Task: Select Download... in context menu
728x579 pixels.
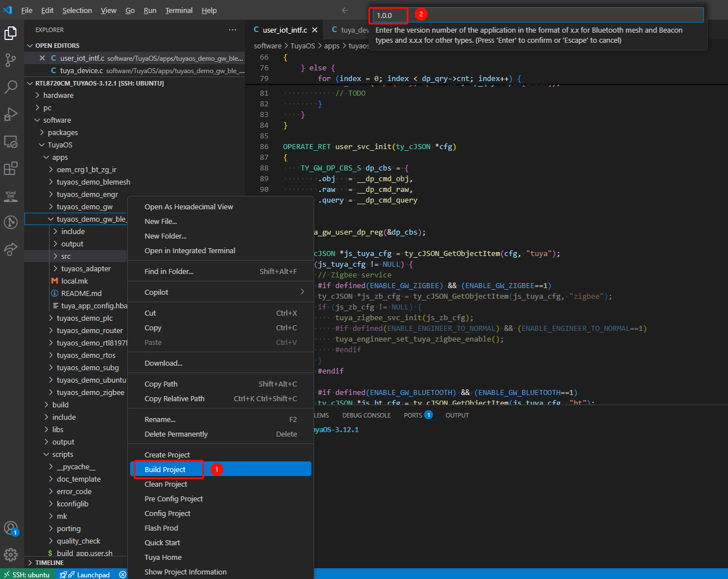Action: tap(221, 363)
